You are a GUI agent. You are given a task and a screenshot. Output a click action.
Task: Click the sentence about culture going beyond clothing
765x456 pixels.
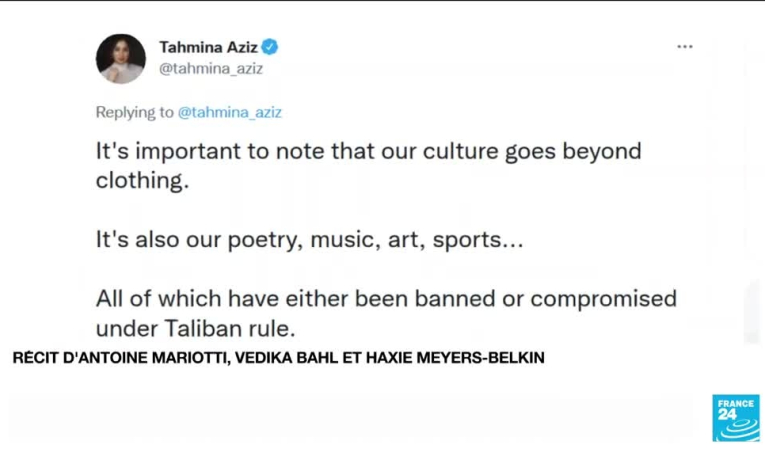(368, 153)
